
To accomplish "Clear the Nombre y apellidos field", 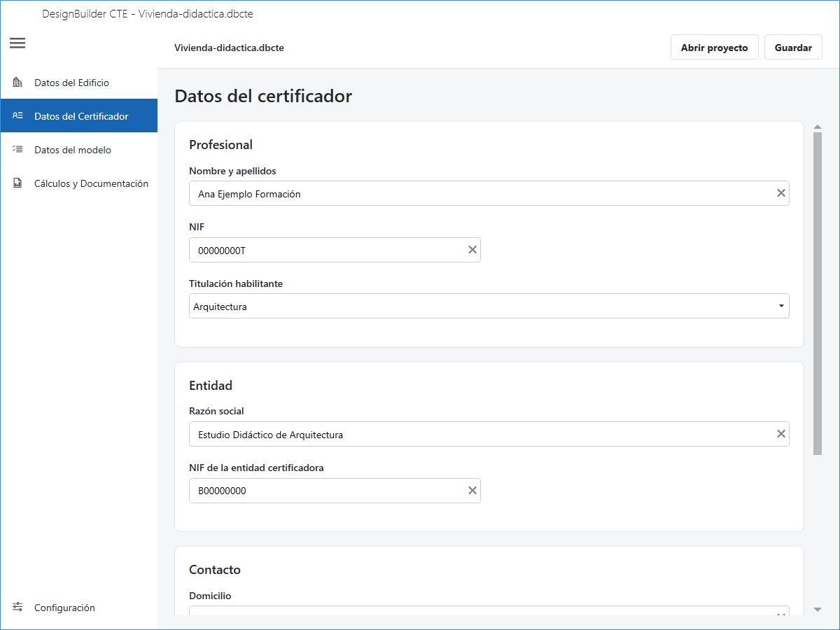I will click(x=781, y=193).
